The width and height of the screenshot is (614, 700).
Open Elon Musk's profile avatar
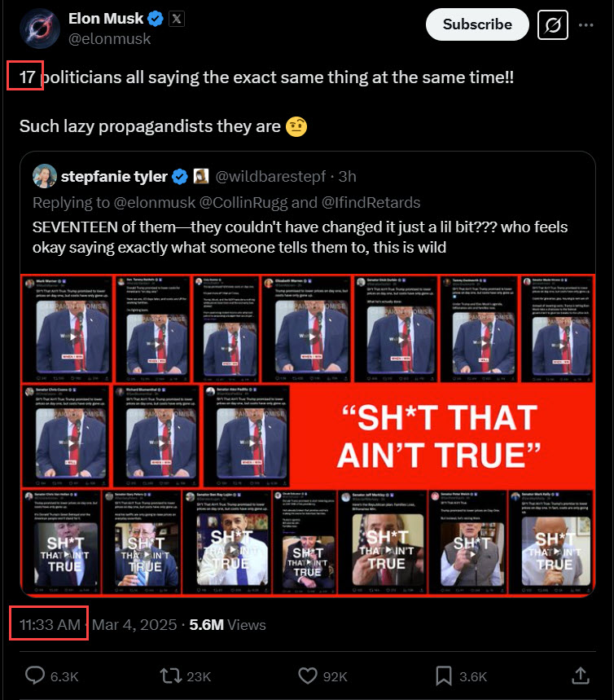40,29
